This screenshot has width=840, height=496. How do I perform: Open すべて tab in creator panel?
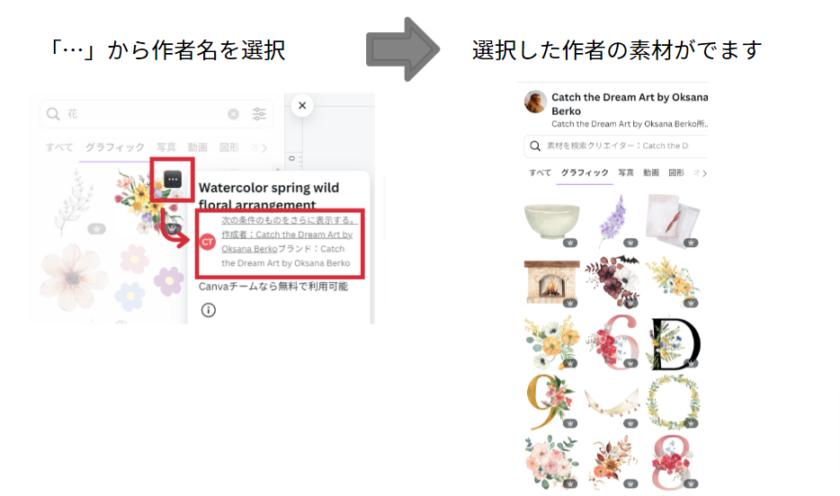click(539, 172)
